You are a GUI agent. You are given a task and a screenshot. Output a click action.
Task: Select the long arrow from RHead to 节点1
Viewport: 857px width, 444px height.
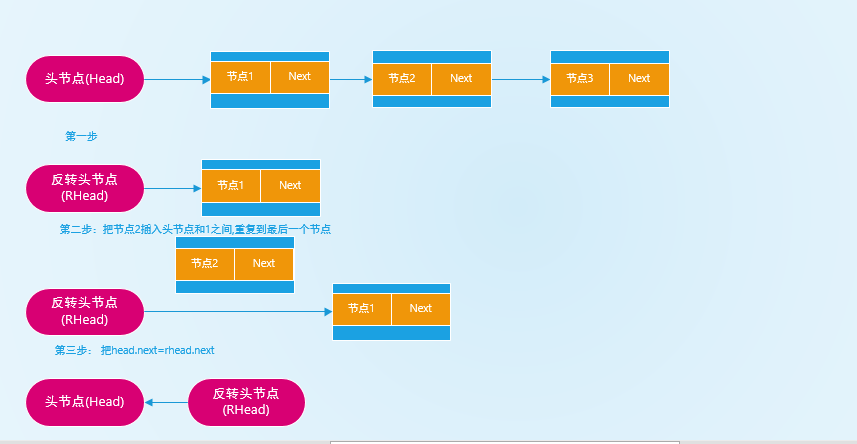(238, 312)
